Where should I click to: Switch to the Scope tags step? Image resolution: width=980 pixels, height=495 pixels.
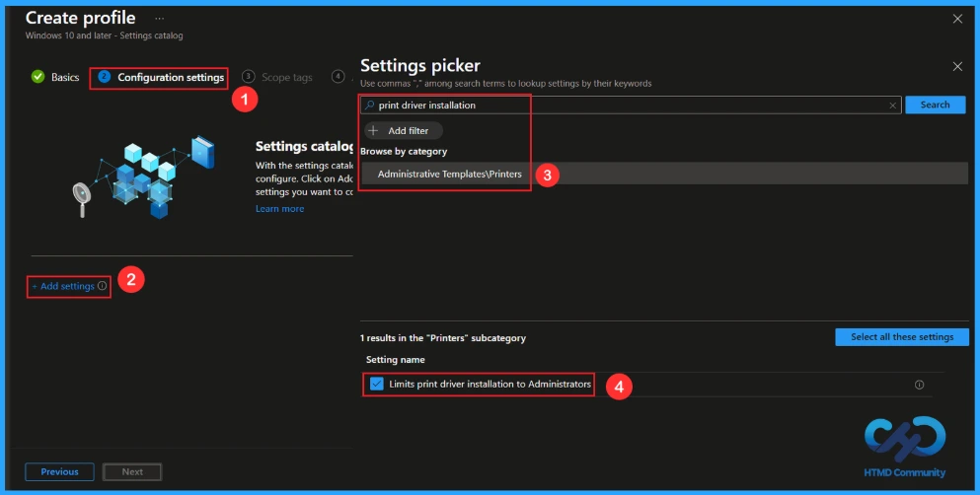click(x=277, y=77)
